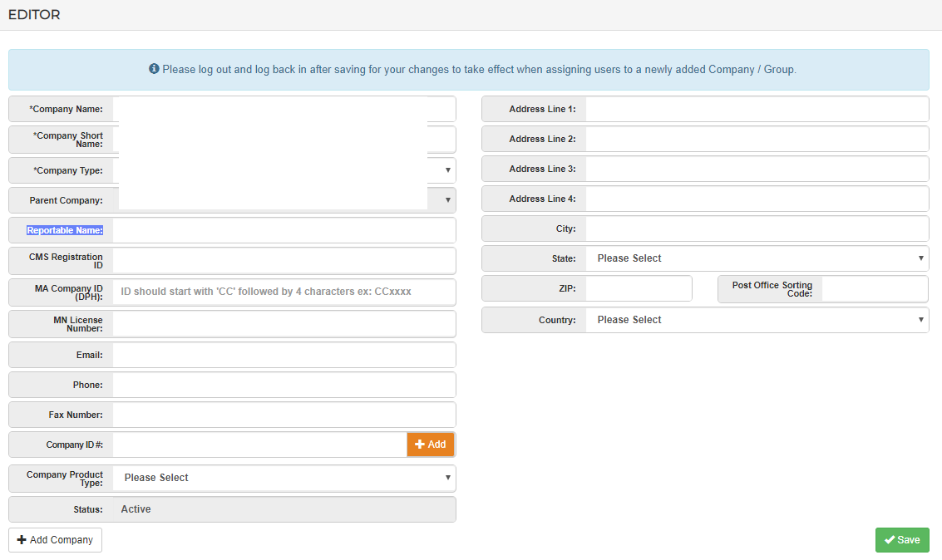
Task: Expand the Company Product Type dropdown
Action: pyautogui.click(x=284, y=478)
